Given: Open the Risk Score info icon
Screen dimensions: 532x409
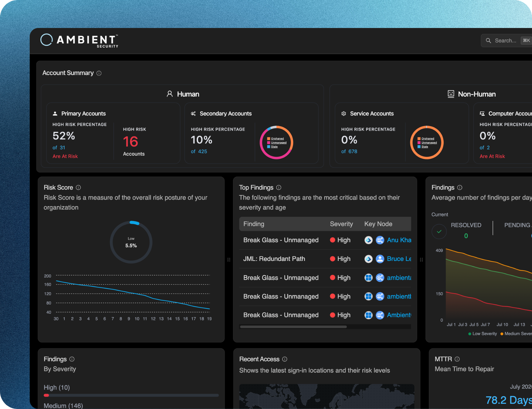Looking at the screenshot, I should [x=78, y=187].
